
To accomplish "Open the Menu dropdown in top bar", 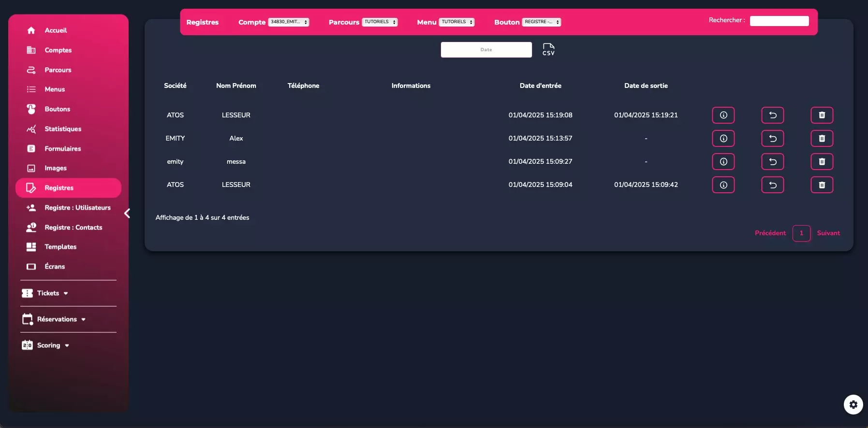I will click(x=456, y=22).
